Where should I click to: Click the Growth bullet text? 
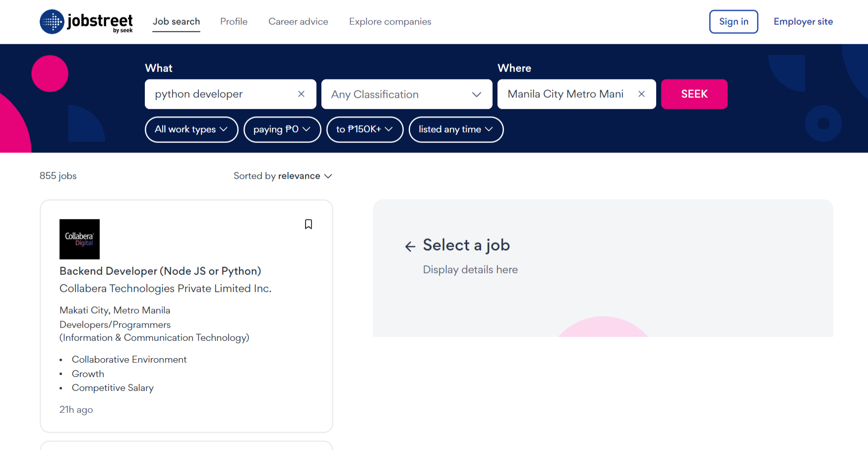pyautogui.click(x=88, y=374)
